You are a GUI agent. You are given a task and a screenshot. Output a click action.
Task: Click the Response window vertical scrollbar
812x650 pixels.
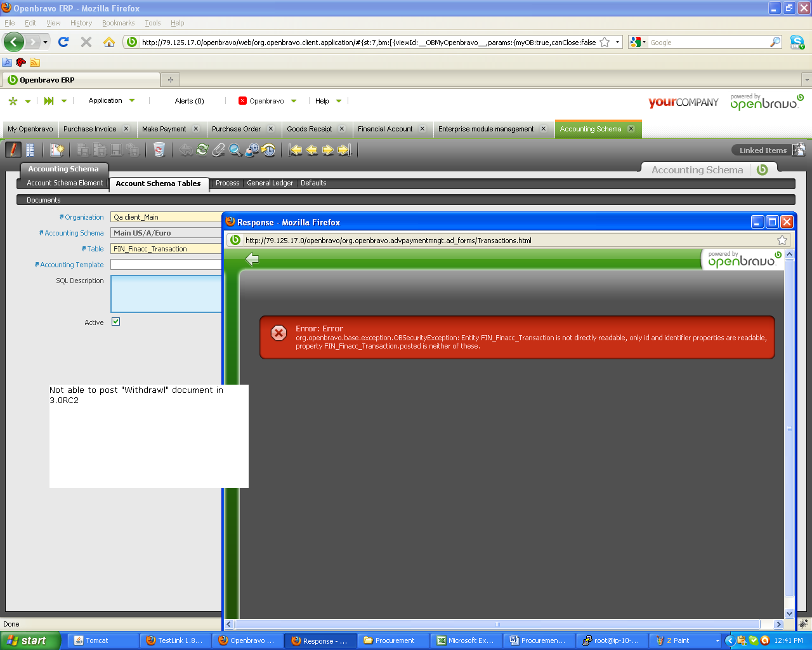click(x=790, y=428)
